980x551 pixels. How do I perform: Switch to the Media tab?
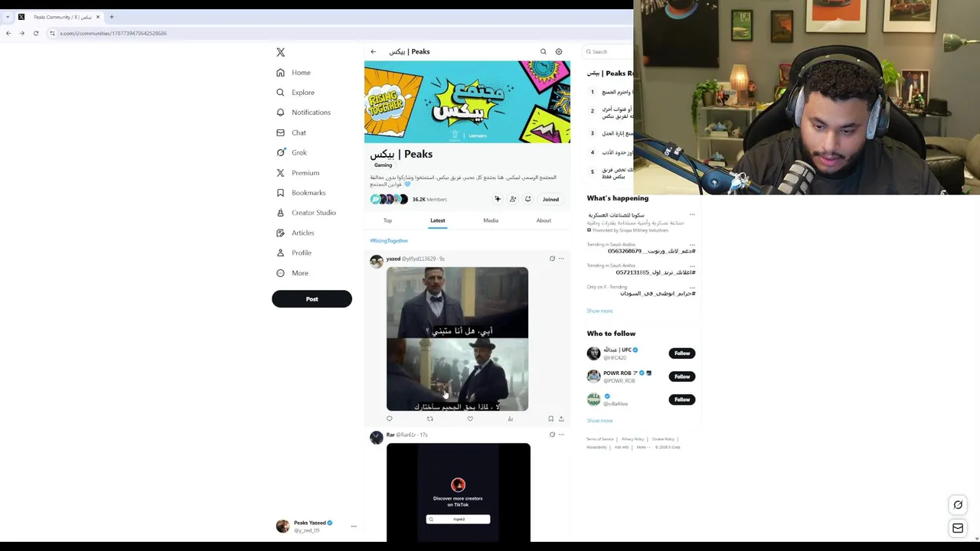491,220
